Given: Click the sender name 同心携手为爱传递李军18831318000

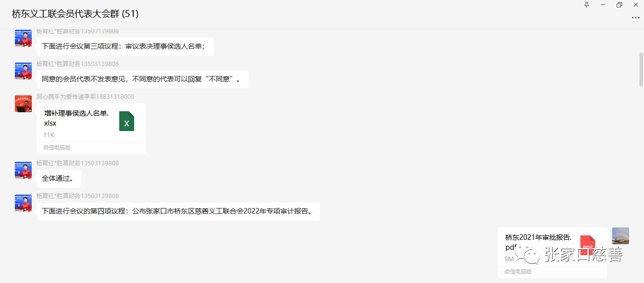Looking at the screenshot, I should (85, 97).
